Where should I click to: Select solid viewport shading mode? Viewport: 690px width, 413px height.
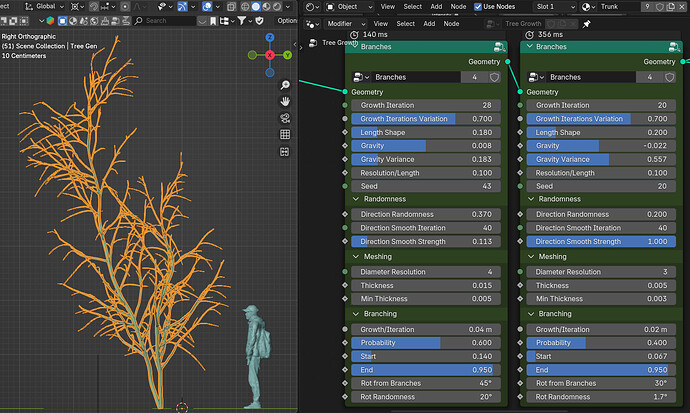(x=256, y=7)
